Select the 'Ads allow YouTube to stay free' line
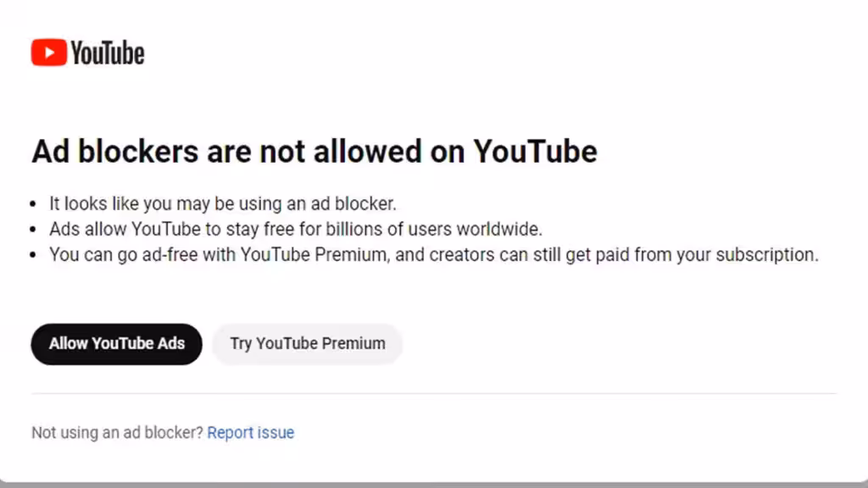The height and width of the screenshot is (488, 868). tap(295, 229)
